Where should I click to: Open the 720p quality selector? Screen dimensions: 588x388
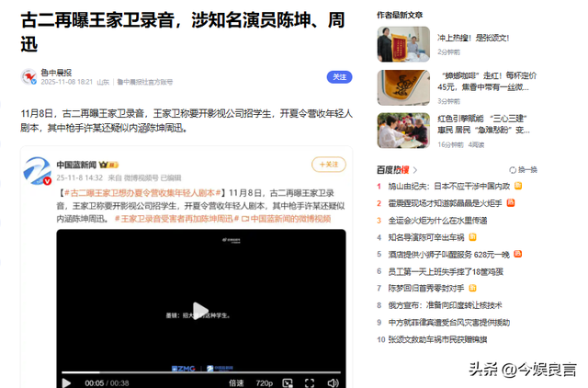coord(265,383)
